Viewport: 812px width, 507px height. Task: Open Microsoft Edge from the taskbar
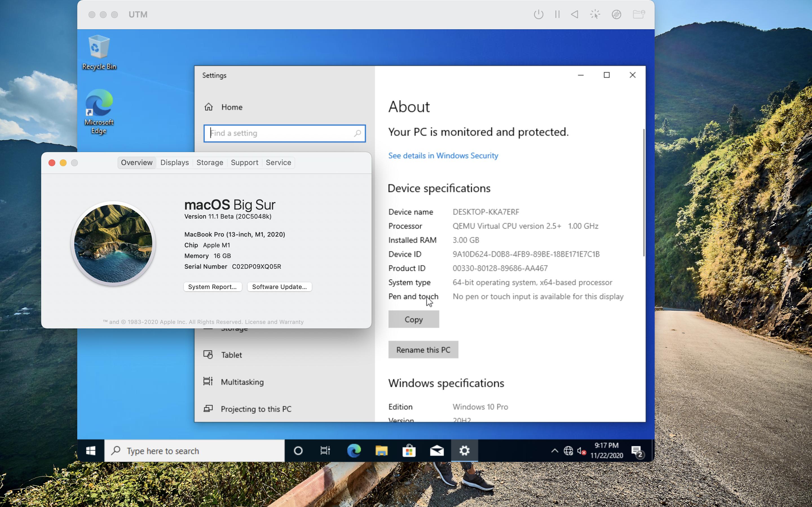coord(354,451)
